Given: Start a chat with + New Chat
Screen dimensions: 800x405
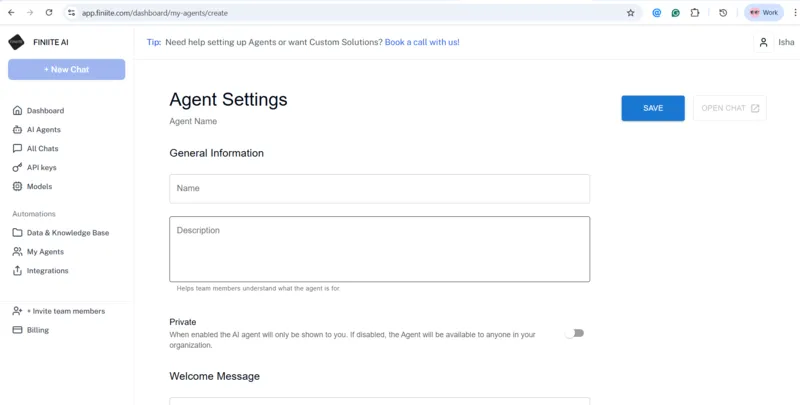Looking at the screenshot, I should [x=66, y=69].
